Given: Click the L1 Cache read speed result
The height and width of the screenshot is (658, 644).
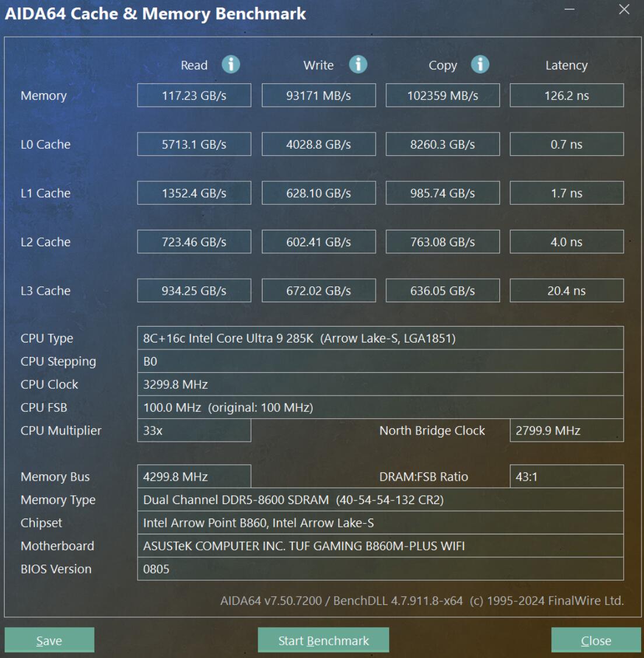Looking at the screenshot, I should tap(194, 192).
